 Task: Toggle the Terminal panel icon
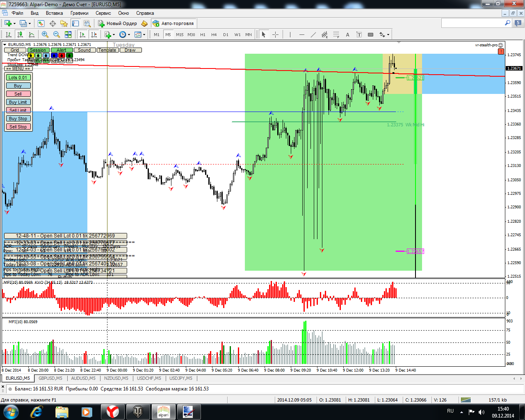[x=75, y=23]
